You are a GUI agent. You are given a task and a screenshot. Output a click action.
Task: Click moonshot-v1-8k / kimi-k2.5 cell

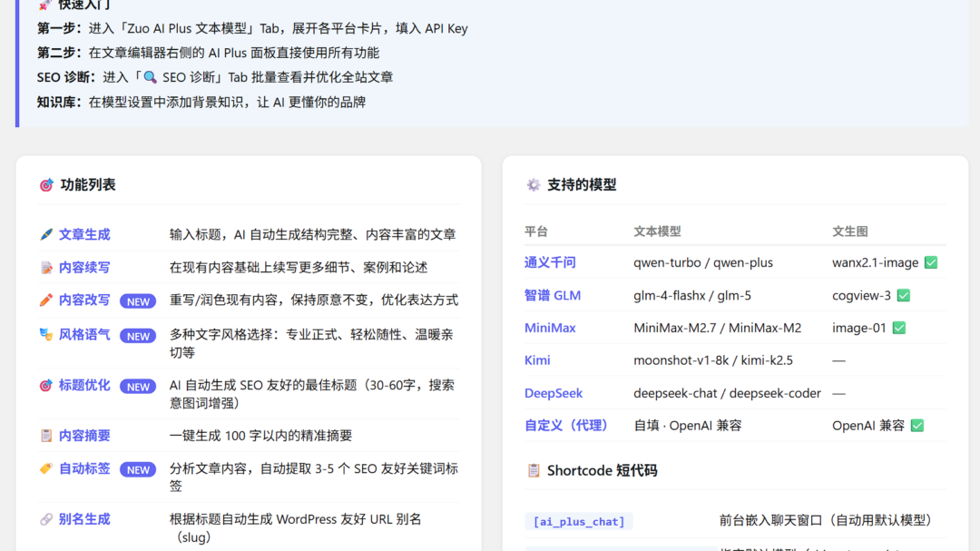(x=713, y=360)
